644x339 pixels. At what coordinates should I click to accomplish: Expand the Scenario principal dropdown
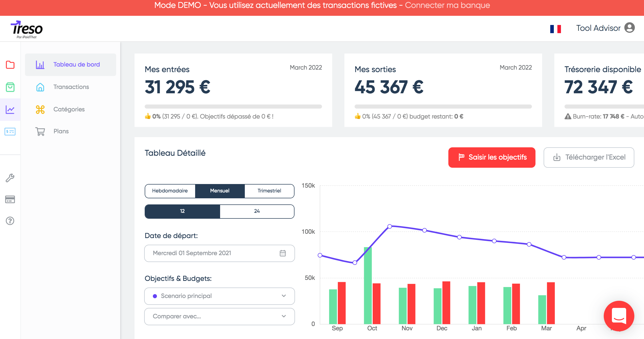click(219, 296)
